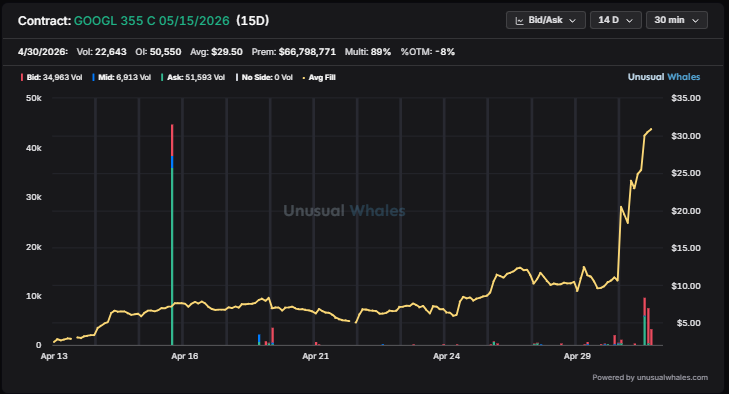Click the Vol: 22,643 stat

click(x=101, y=52)
